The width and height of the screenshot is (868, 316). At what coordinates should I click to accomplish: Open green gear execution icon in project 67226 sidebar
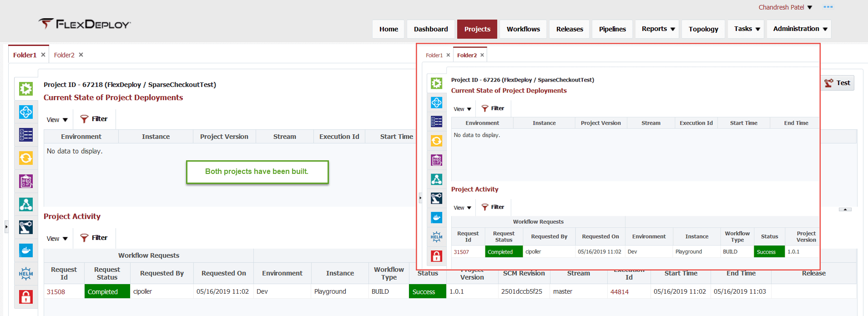437,83
